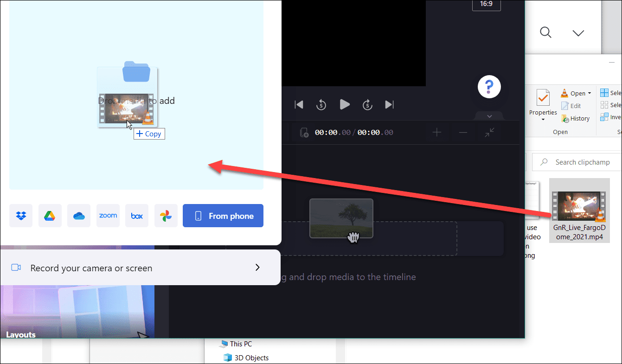This screenshot has height=364, width=622.
Task: Click the From phone button
Action: click(223, 216)
